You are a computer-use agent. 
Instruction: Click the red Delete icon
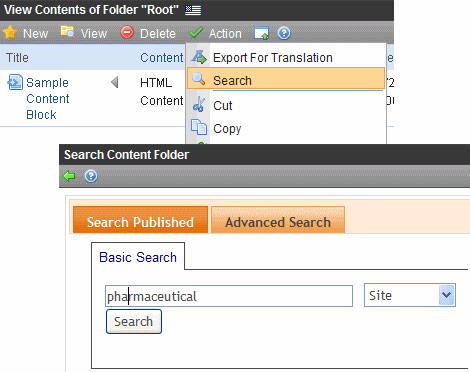pyautogui.click(x=127, y=33)
